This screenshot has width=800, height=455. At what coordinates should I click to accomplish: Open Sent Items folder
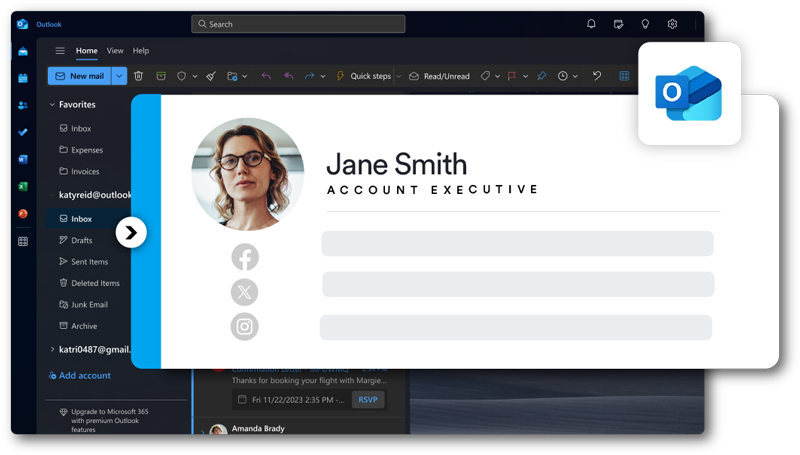point(83,262)
